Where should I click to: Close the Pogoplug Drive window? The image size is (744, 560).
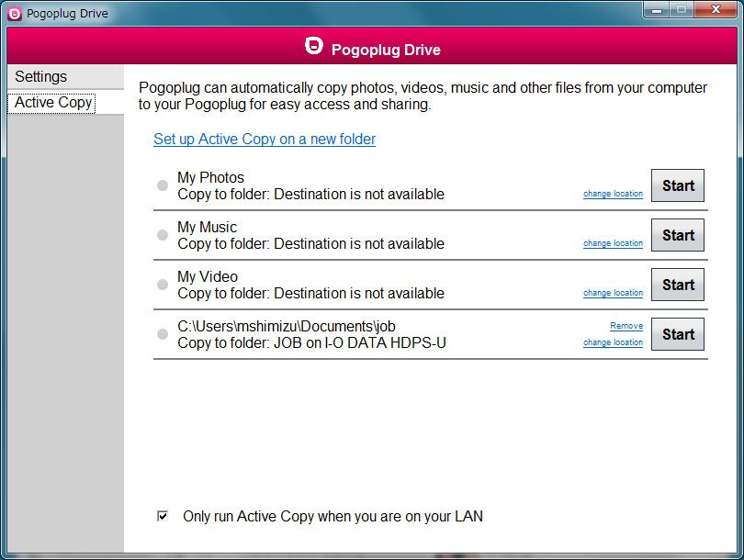click(x=716, y=9)
